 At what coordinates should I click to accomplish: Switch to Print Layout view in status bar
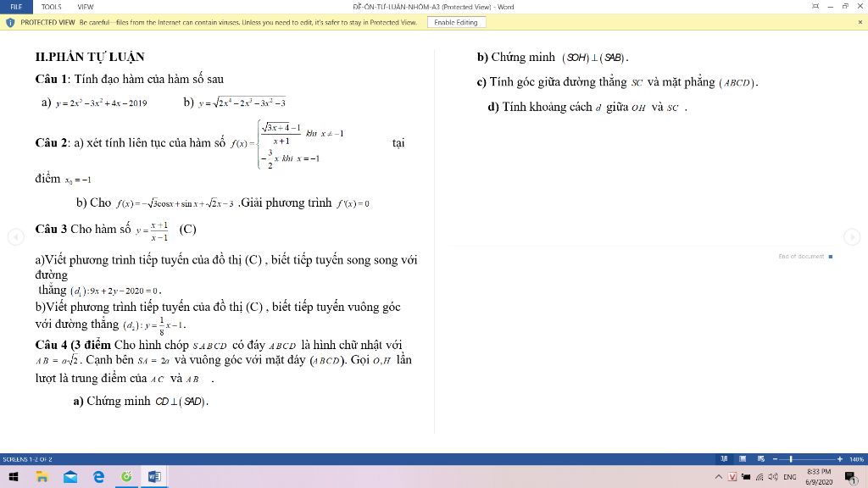coord(743,458)
